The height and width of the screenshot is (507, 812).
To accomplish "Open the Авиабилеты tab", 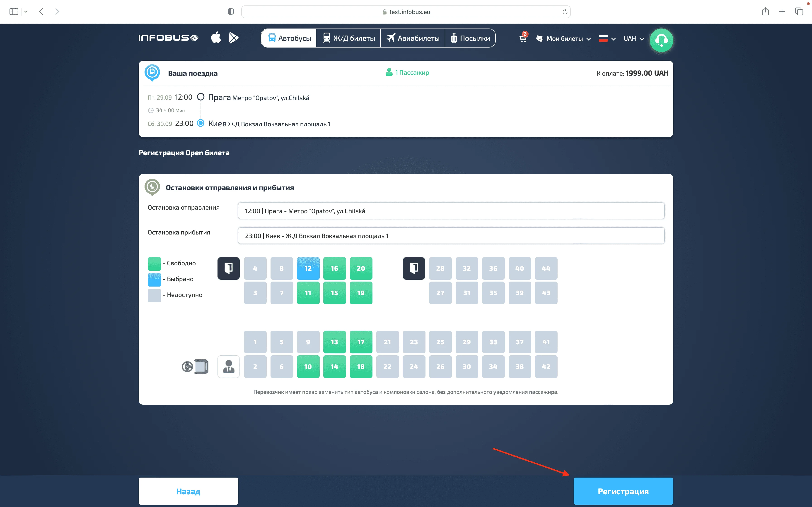I will pyautogui.click(x=413, y=38).
